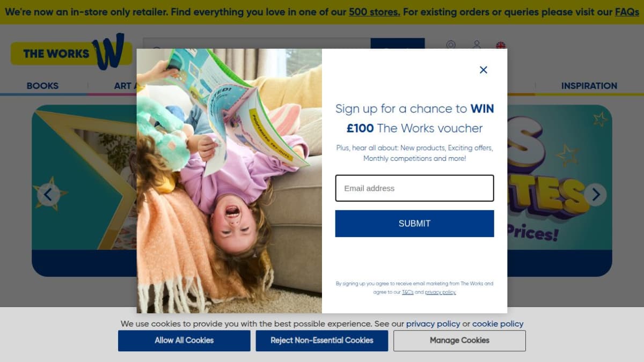Select the UK flag country icon

501,45
